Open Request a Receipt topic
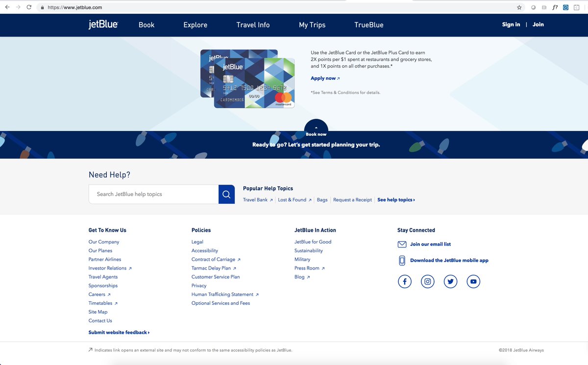Viewport: 588px width, 365px height. point(352,200)
